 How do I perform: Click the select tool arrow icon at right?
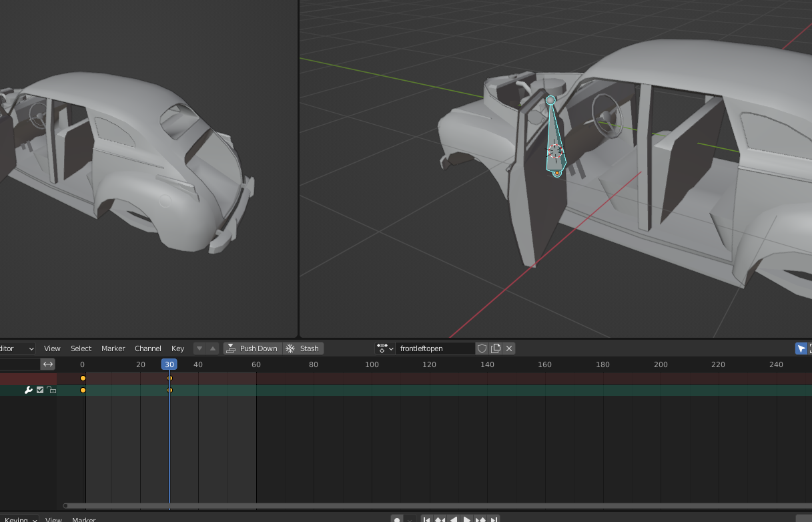point(801,348)
